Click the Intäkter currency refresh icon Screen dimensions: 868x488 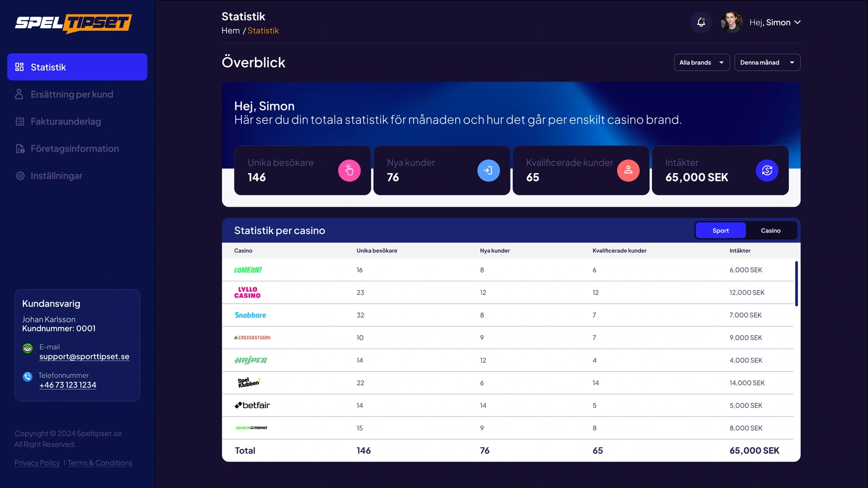point(767,170)
